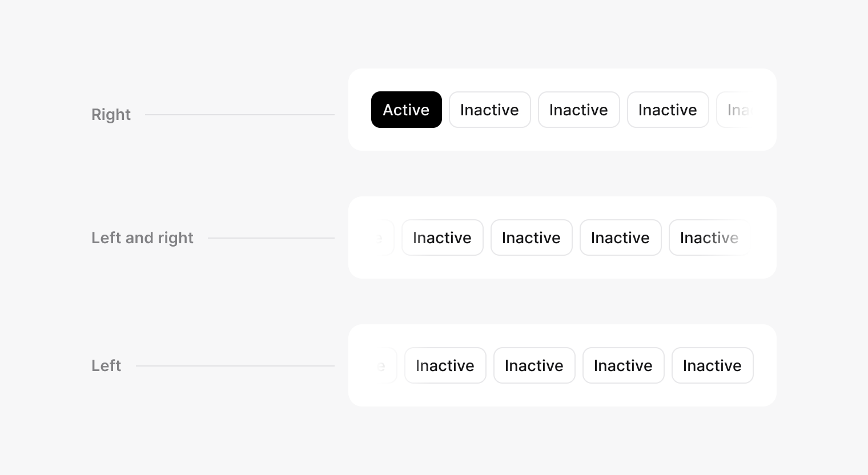Viewport: 868px width, 475px height.
Task: Click the connector line next to the "Right" label
Action: click(240, 115)
